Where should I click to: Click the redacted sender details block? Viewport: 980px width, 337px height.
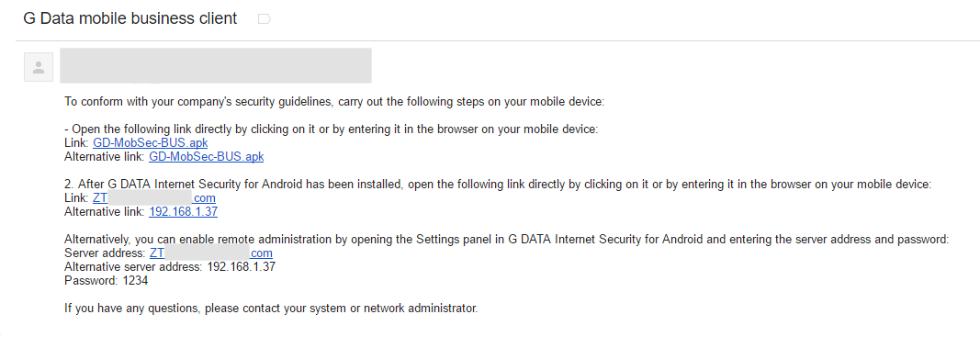pyautogui.click(x=216, y=65)
